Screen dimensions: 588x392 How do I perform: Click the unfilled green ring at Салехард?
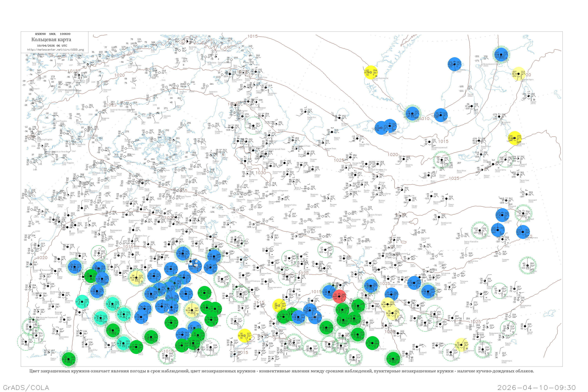point(442,160)
